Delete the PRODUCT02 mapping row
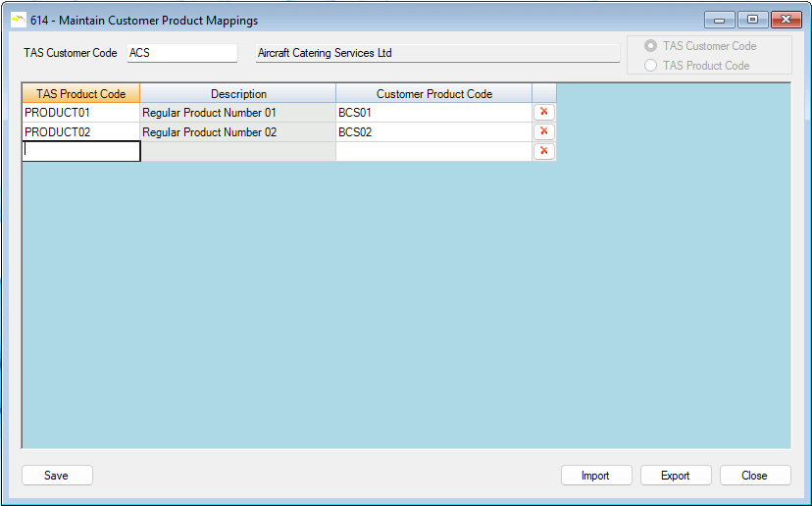 coord(543,131)
